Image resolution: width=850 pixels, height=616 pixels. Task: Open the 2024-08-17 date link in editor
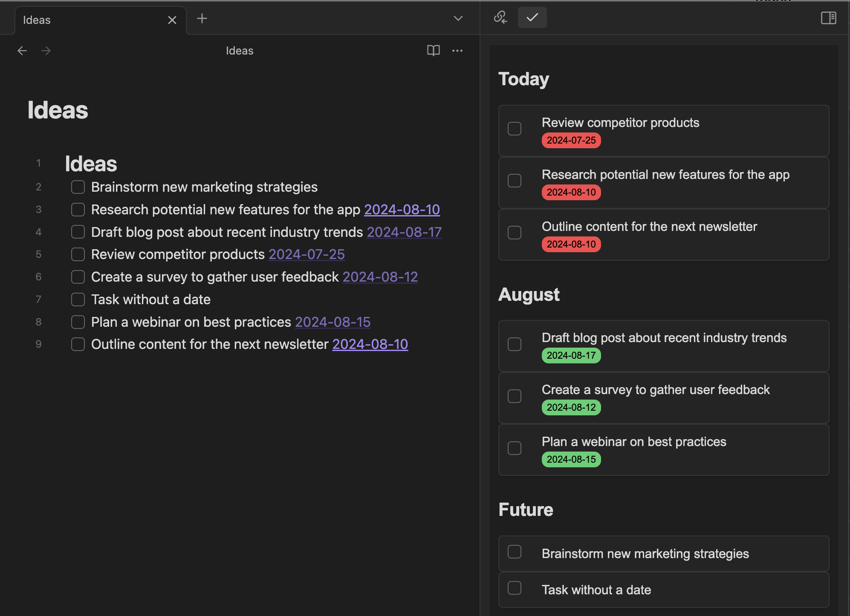404,232
